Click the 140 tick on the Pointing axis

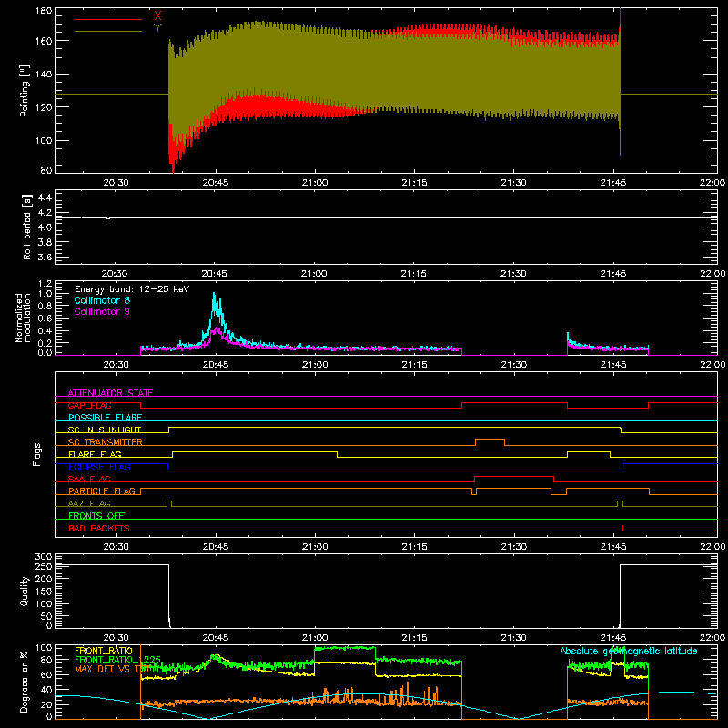44,74
